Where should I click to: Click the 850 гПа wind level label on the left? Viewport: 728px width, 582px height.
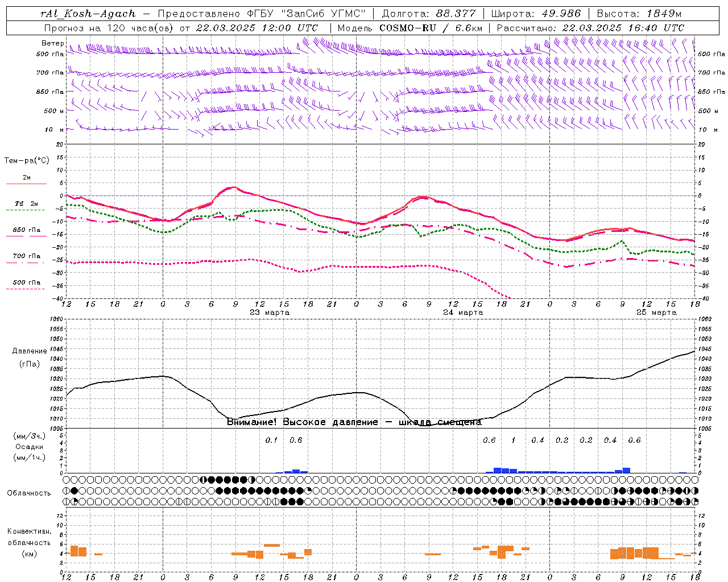pyautogui.click(x=50, y=92)
